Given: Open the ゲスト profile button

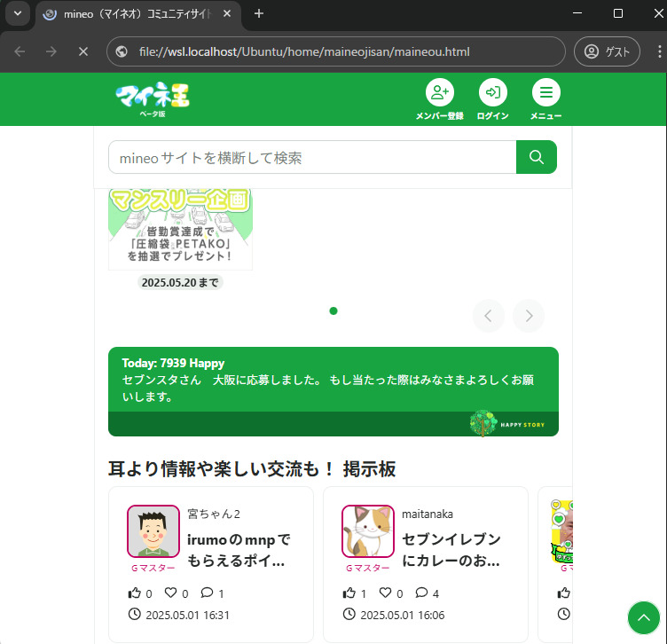Looking at the screenshot, I should tap(607, 51).
